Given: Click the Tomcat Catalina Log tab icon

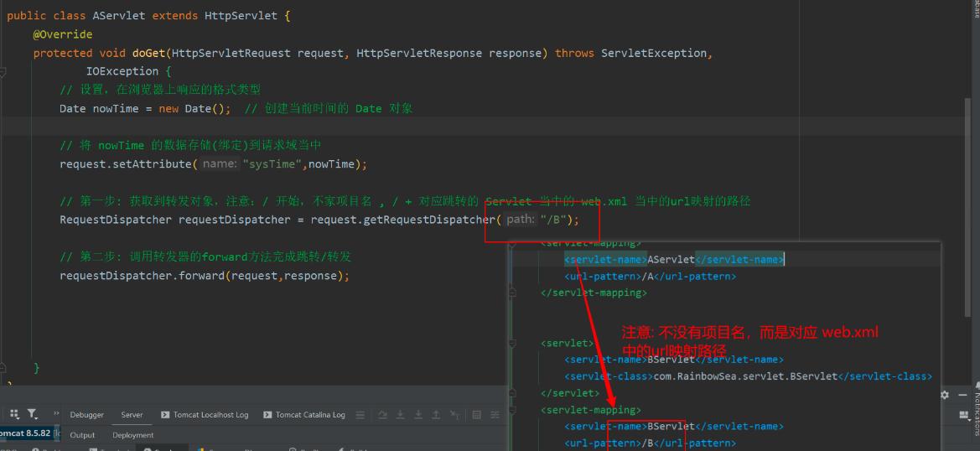Looking at the screenshot, I should pyautogui.click(x=267, y=414).
